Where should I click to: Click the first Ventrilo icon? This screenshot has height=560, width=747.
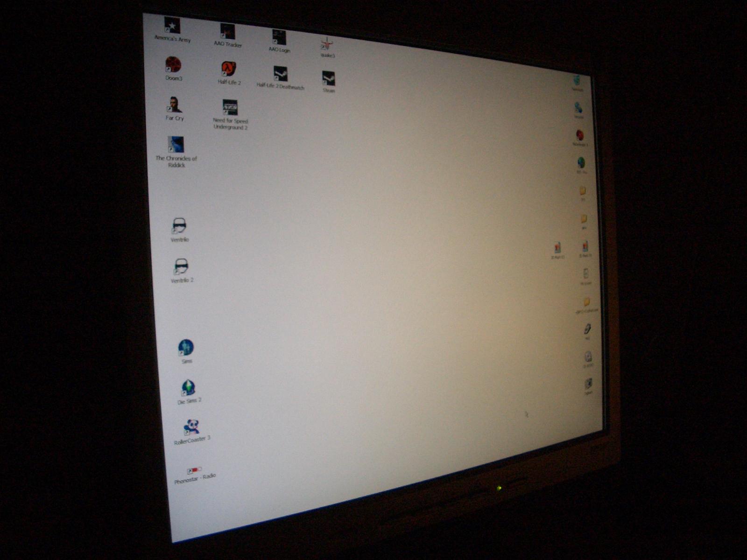(179, 226)
